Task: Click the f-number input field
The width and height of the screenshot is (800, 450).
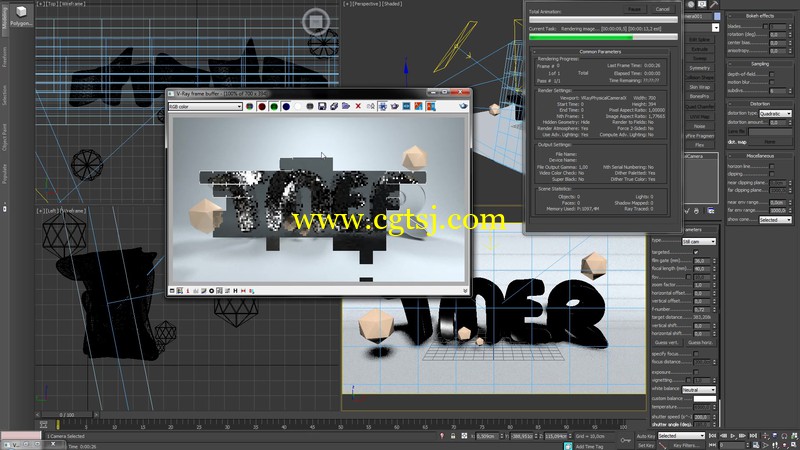Action: (x=702, y=309)
